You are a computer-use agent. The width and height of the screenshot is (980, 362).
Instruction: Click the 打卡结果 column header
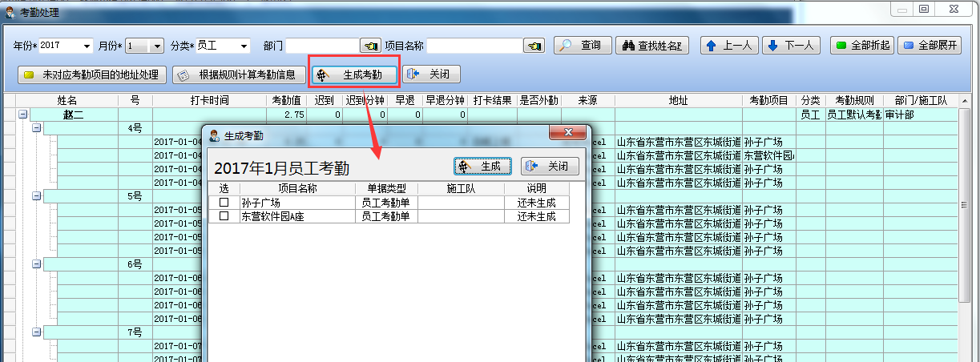[492, 101]
